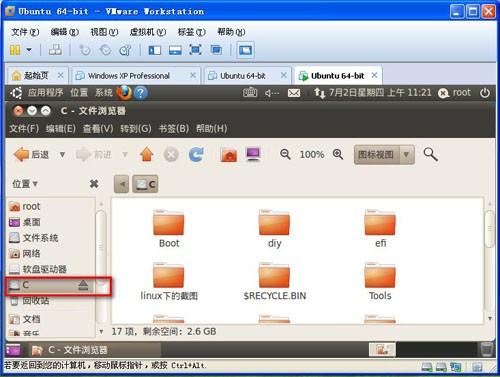Close the 起始页 tab
This screenshot has width=500, height=377.
pos(60,75)
